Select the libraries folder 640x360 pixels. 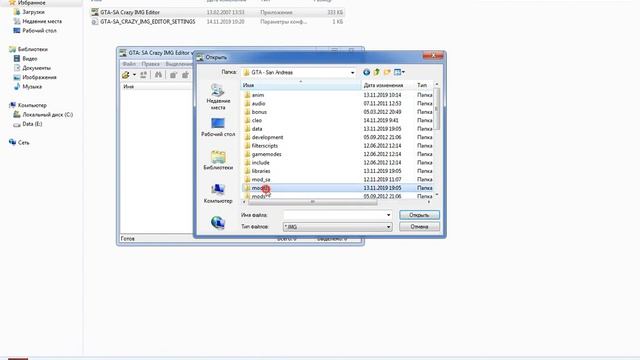[261, 171]
